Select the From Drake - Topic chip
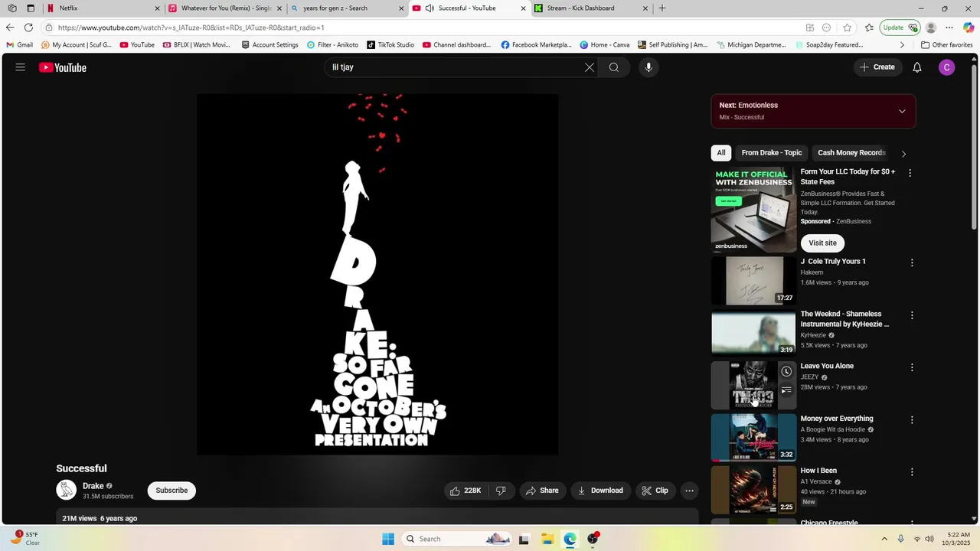 (772, 153)
